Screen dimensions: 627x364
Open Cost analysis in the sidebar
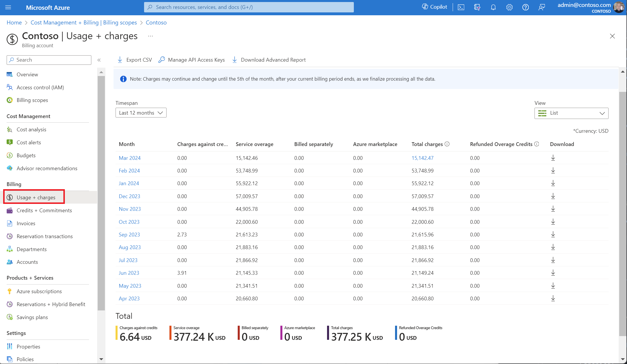click(31, 130)
